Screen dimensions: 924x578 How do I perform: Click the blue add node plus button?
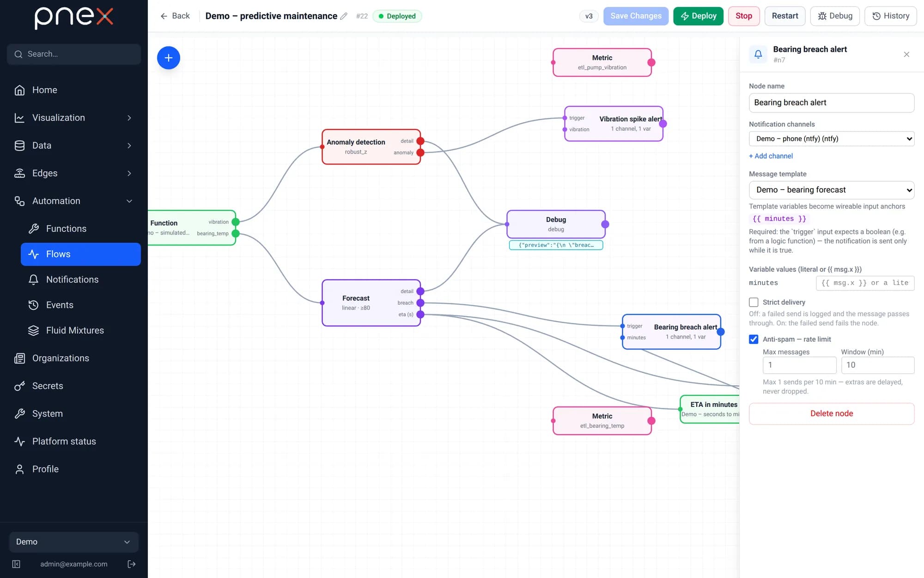coord(168,58)
